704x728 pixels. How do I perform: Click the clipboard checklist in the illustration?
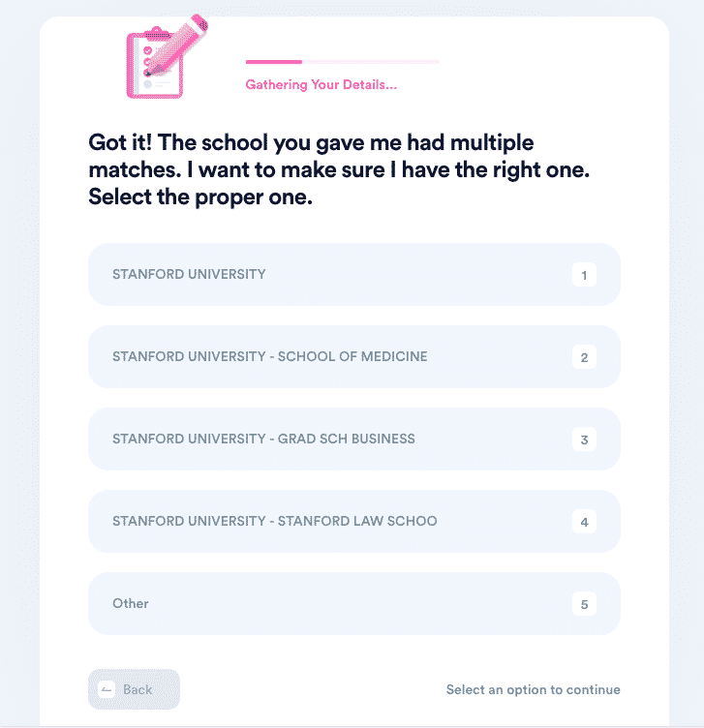pyautogui.click(x=154, y=65)
